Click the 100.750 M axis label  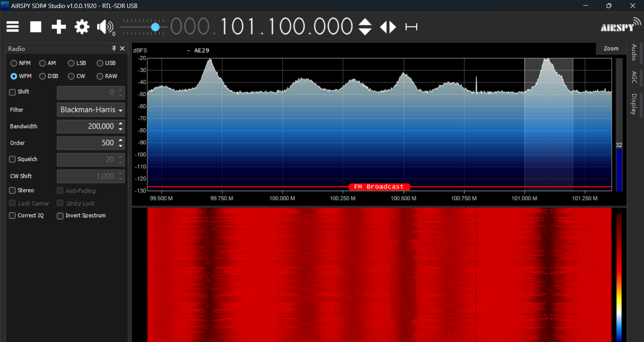coord(464,198)
